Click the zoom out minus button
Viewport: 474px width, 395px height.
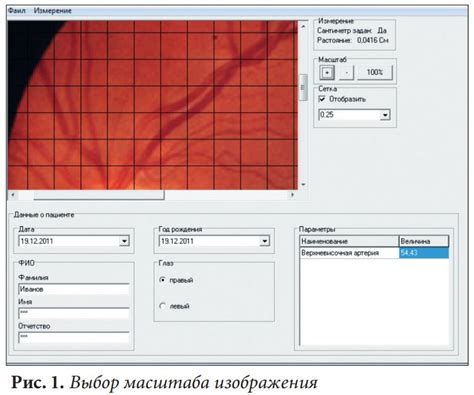(x=346, y=72)
